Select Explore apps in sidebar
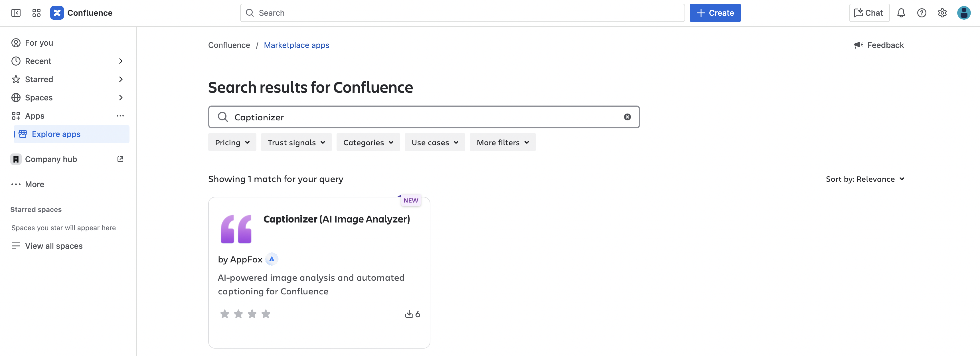Image resolution: width=980 pixels, height=356 pixels. [56, 134]
